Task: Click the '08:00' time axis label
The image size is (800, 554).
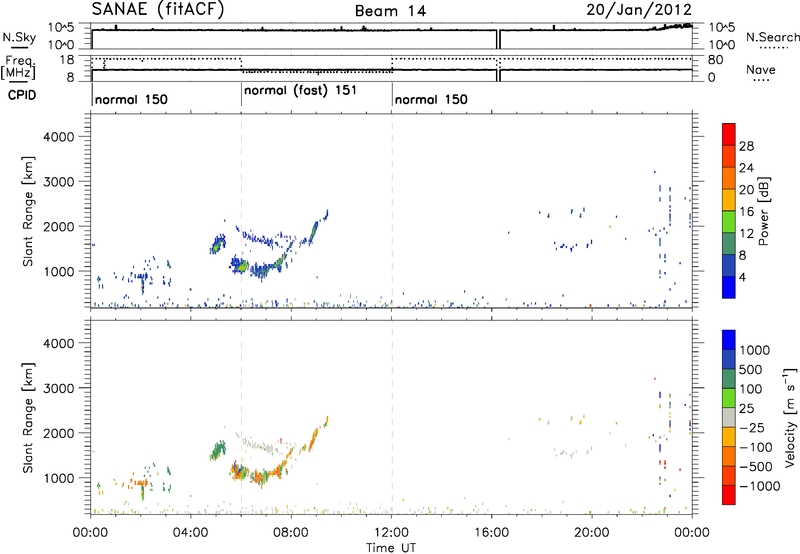Action: pos(291,533)
